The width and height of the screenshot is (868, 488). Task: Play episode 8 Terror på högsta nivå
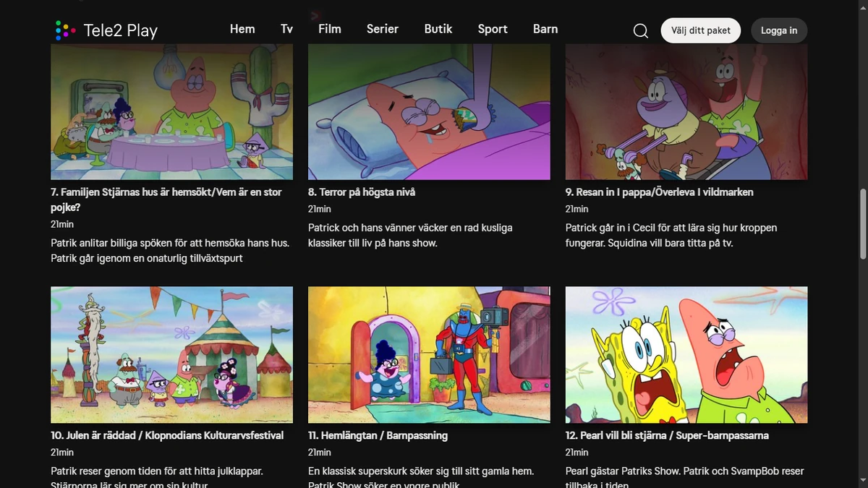tap(428, 111)
